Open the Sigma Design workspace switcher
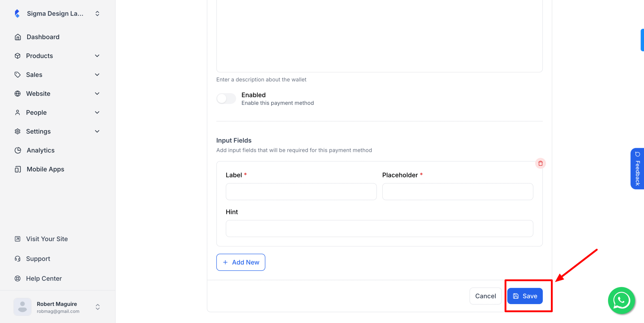 [97, 13]
